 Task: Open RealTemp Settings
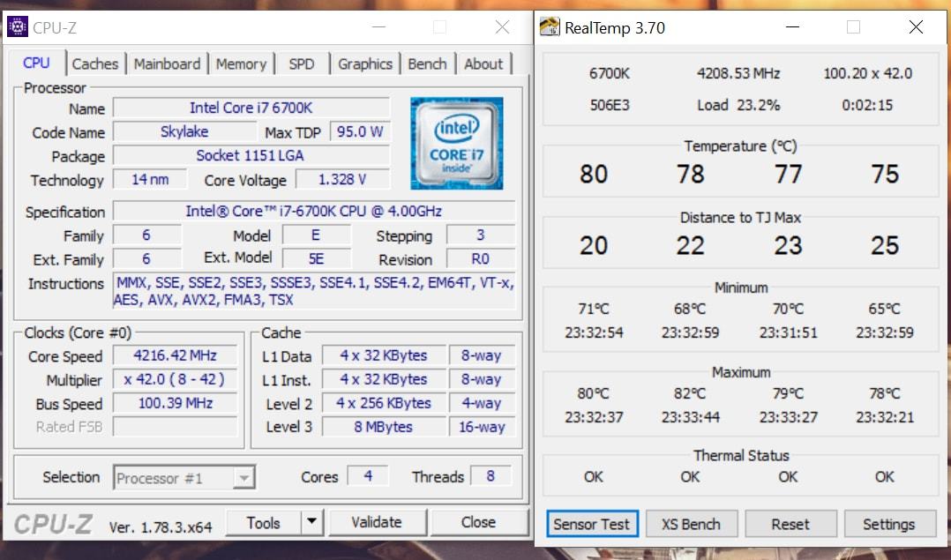point(889,524)
